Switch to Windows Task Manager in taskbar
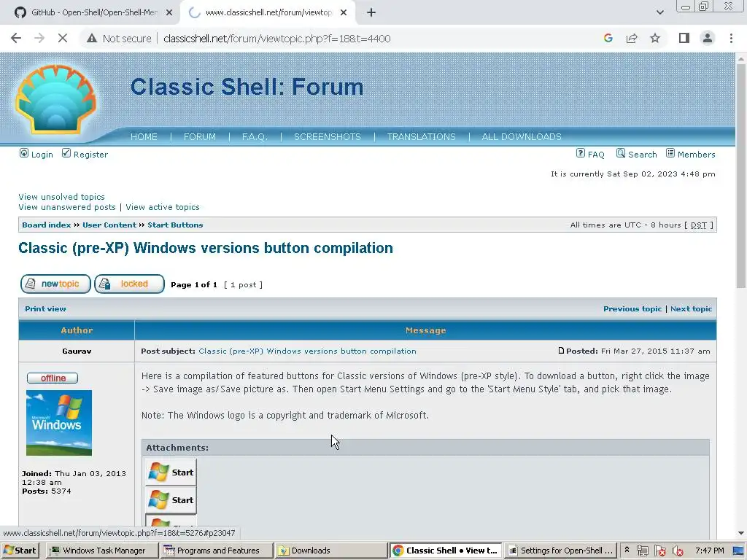 (102, 551)
